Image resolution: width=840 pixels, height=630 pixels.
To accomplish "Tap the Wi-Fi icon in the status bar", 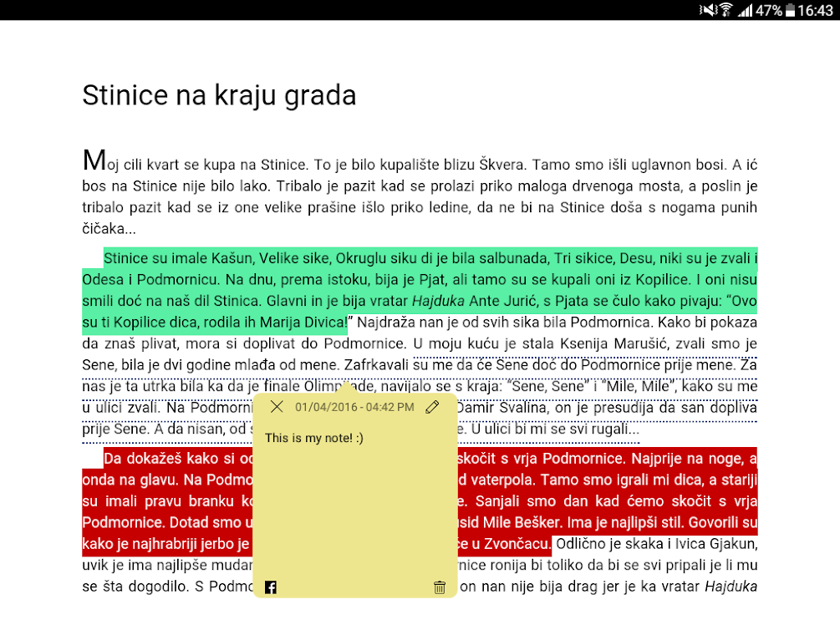I will tap(725, 10).
